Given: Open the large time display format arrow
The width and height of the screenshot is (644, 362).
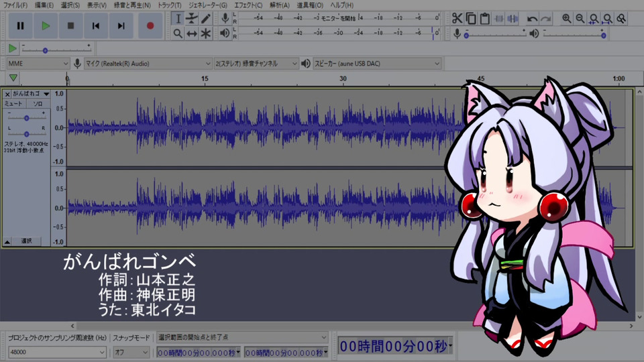Looking at the screenshot, I should click(451, 346).
